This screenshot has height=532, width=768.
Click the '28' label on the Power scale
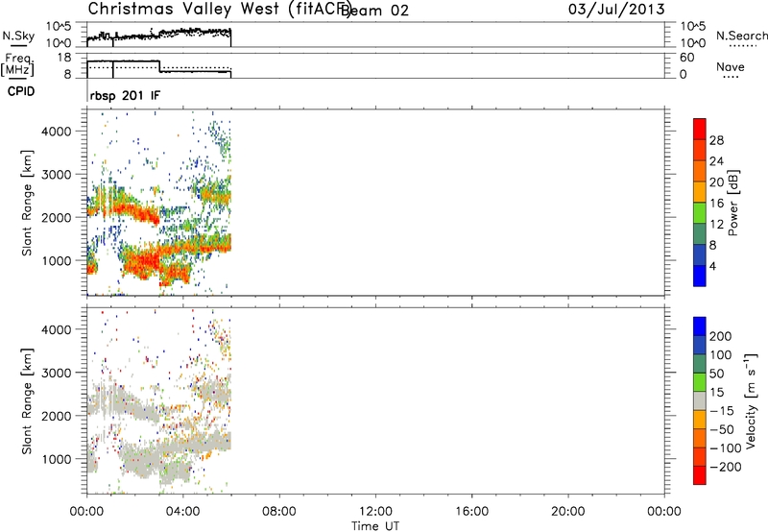(x=716, y=140)
